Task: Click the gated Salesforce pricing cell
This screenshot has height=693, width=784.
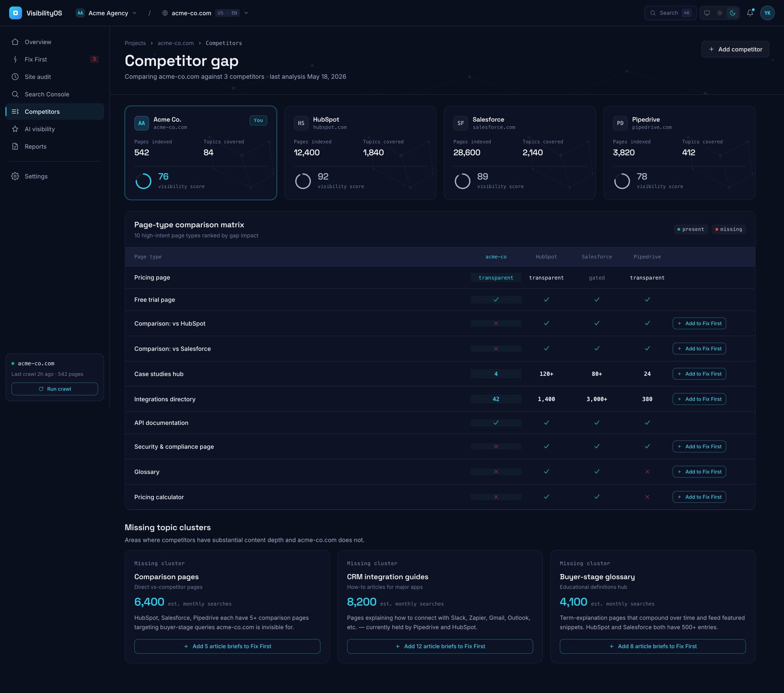Action: 597,278
